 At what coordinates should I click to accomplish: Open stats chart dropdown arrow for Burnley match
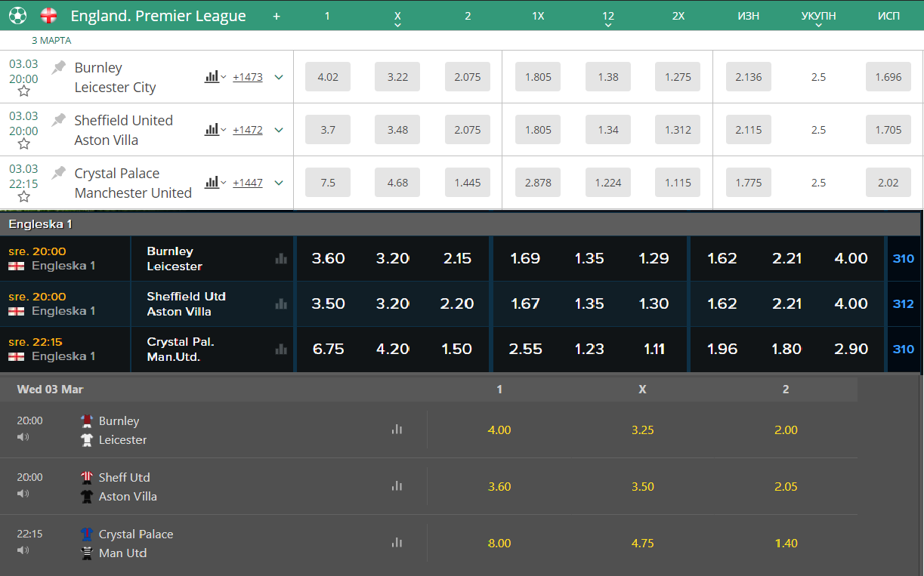224,77
